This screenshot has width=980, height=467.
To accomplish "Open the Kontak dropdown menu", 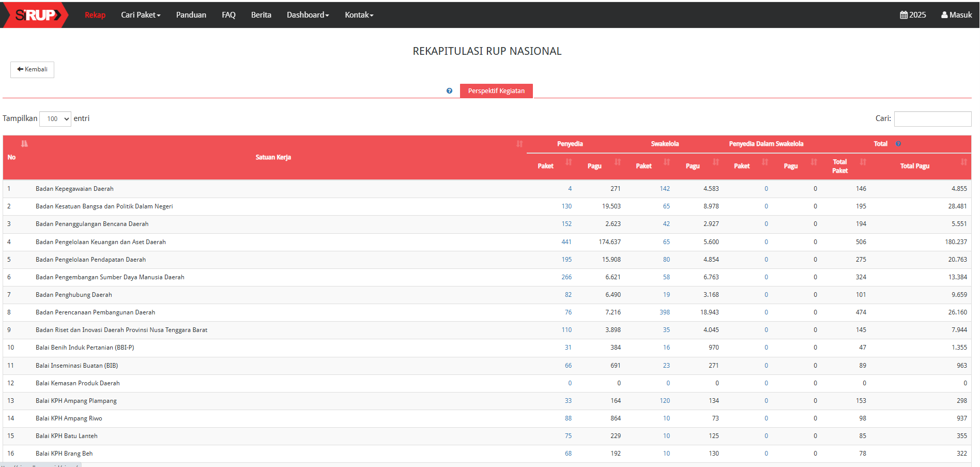I will tap(359, 15).
